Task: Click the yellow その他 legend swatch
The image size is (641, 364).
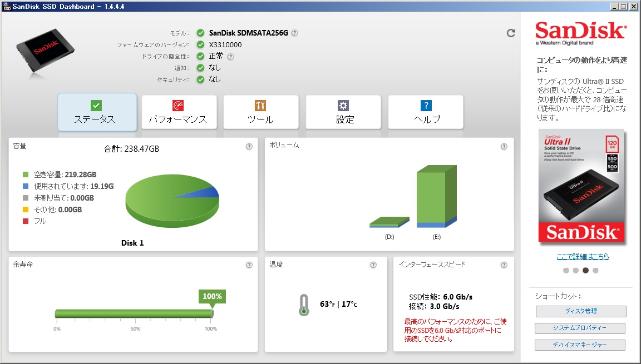Action: point(26,210)
